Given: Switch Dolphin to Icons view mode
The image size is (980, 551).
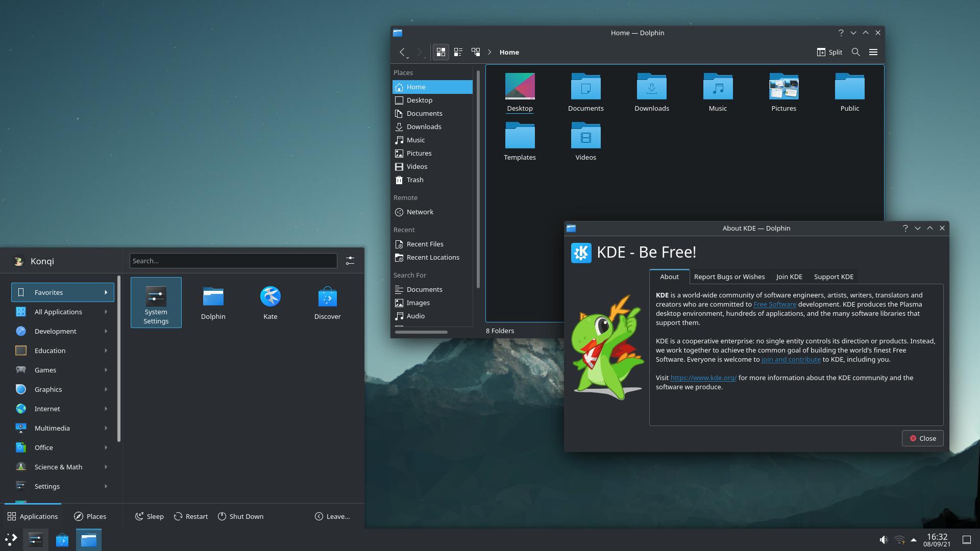Looking at the screenshot, I should [441, 52].
